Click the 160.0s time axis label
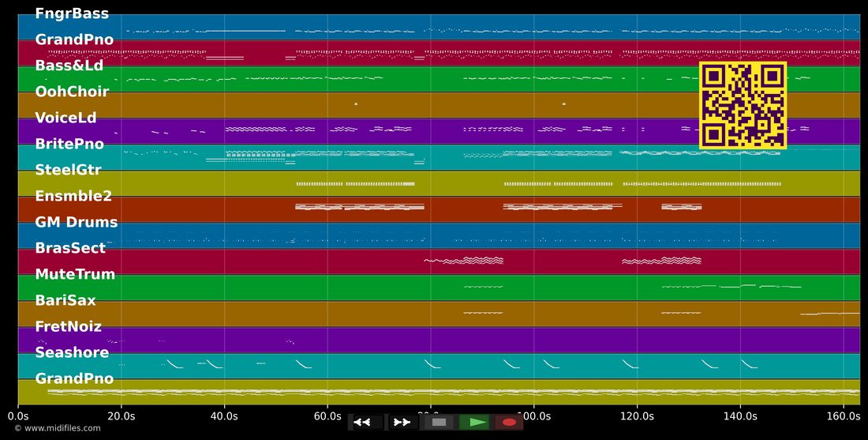Viewport: 868px width, 440px height. tap(843, 415)
